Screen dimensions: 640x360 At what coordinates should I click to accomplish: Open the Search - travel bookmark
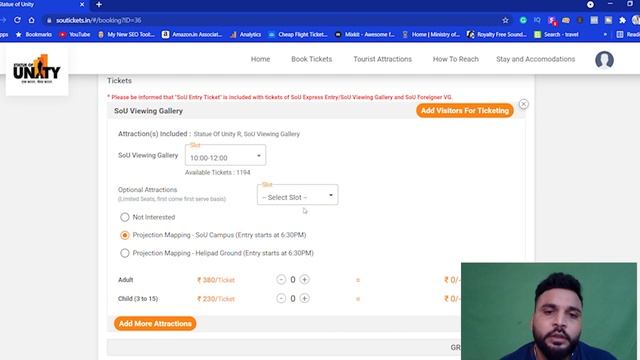point(556,35)
